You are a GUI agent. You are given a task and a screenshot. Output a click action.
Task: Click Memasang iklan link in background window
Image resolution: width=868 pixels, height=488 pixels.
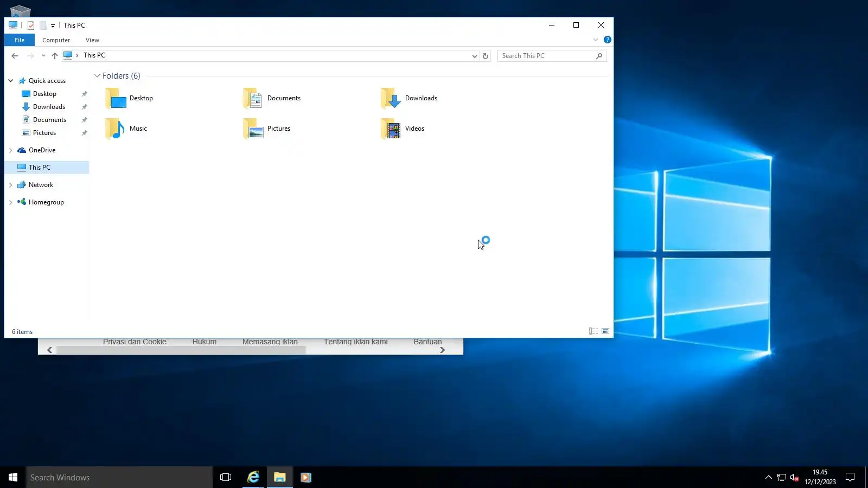point(270,342)
